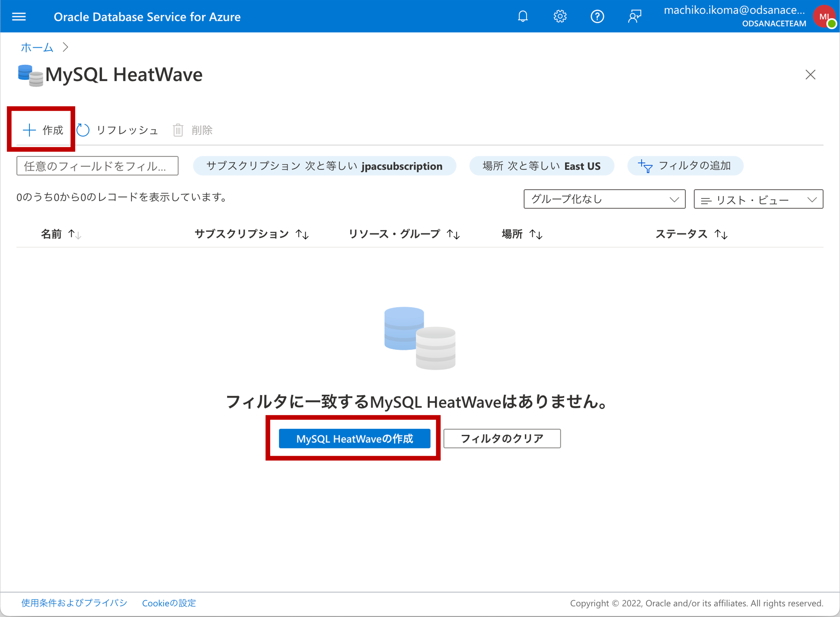This screenshot has height=617, width=840.
Task: Open the リスト・ビュー view dropdown
Action: pyautogui.click(x=758, y=200)
